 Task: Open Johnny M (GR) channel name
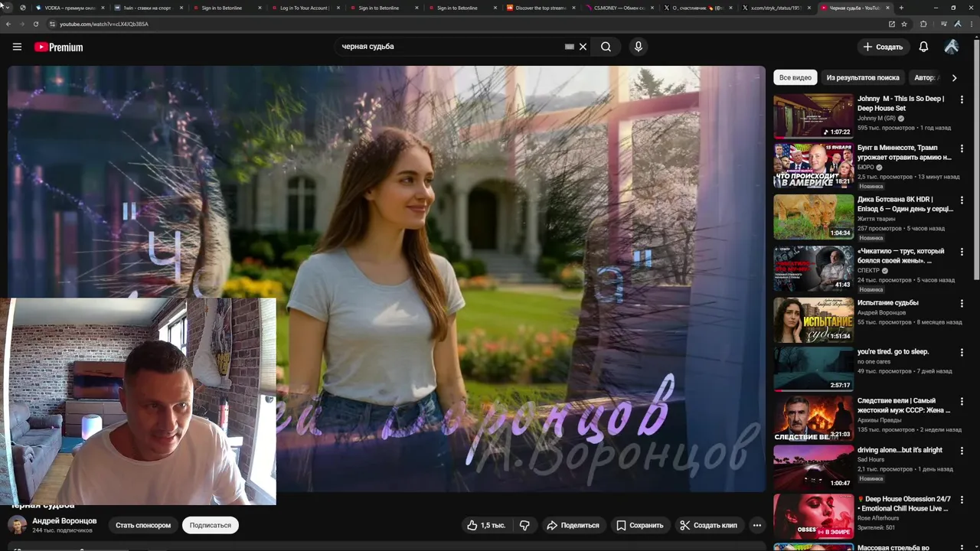(876, 119)
